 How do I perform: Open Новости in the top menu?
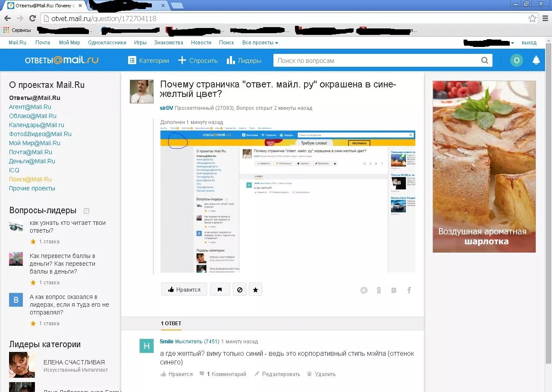point(201,43)
